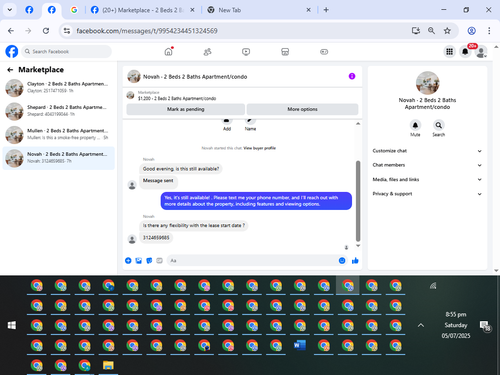The width and height of the screenshot is (500, 375).
Task: Open File Explorer from the taskbar
Action: (x=108, y=366)
